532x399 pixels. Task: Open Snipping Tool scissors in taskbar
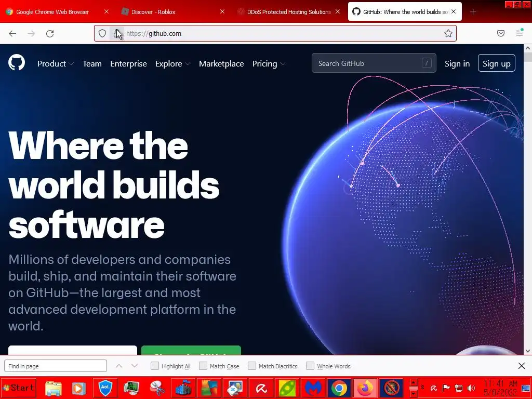click(x=157, y=388)
